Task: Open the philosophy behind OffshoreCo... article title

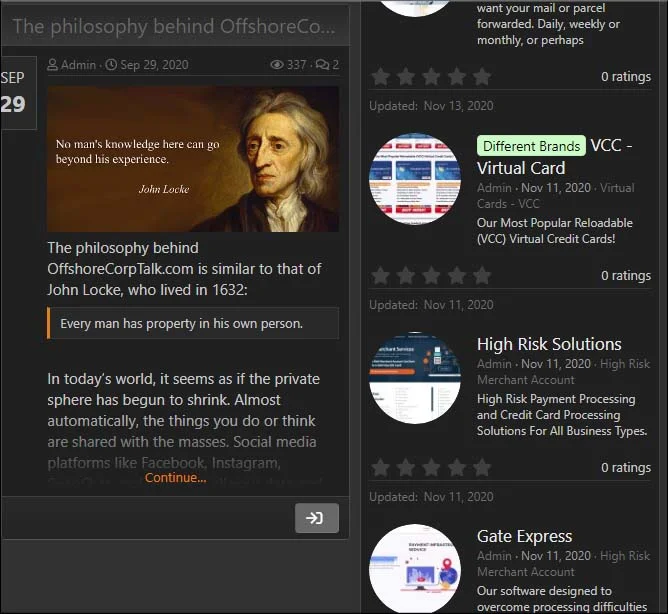Action: click(174, 26)
